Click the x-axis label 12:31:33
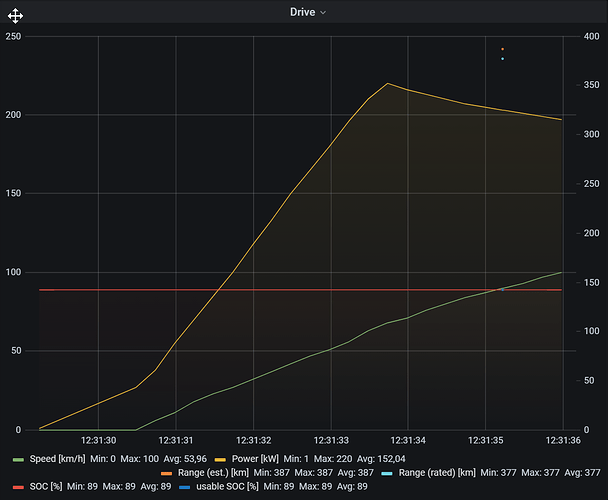Screen dimensions: 608x500 [331, 441]
